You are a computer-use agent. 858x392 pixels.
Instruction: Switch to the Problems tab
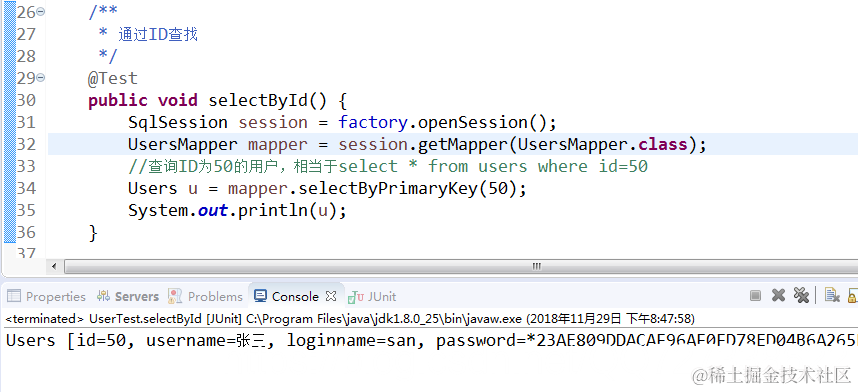coord(206,297)
